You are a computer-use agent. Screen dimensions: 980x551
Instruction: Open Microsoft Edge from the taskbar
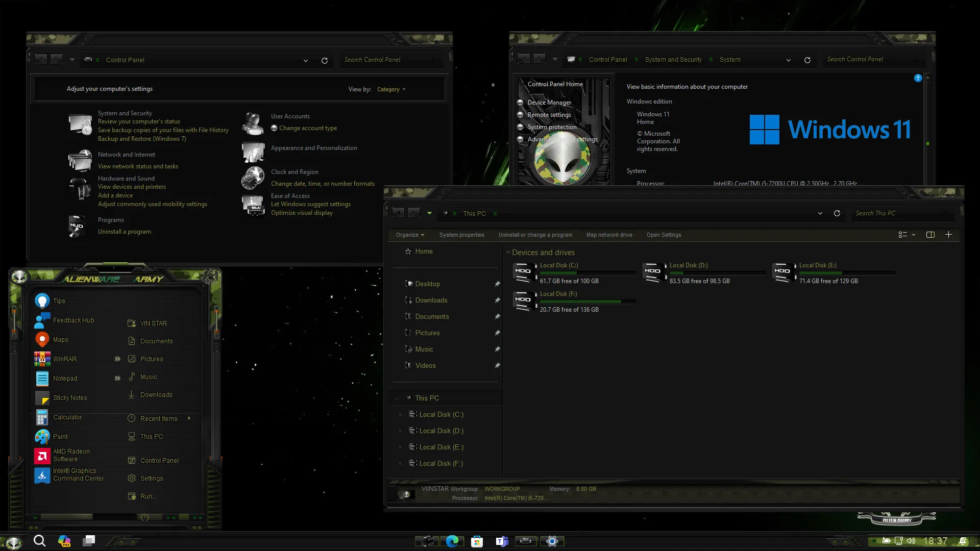tap(453, 541)
